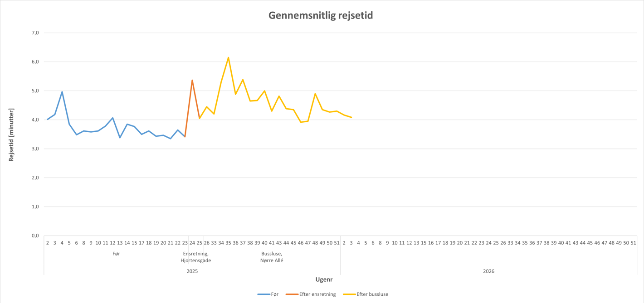This screenshot has width=644, height=303.
Task: Select the Efter bussluse legend text
Action: tap(372, 294)
